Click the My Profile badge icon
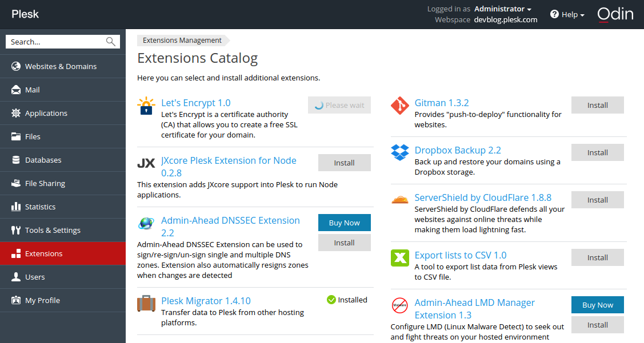Viewport: 644px width, 343px height. coord(16,300)
